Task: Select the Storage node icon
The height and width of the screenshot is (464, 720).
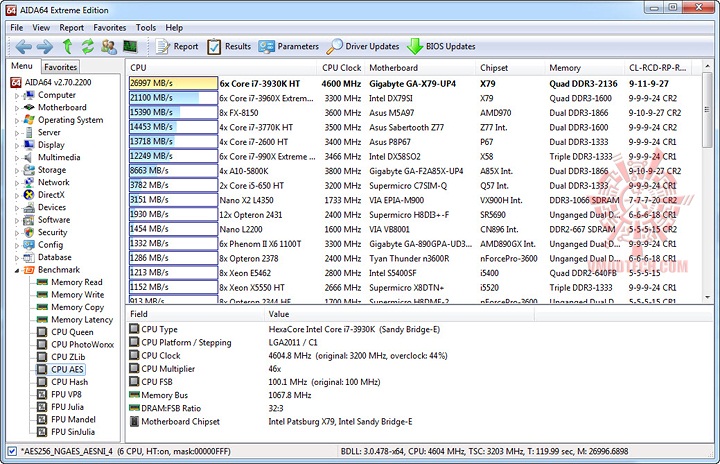Action: (x=29, y=170)
